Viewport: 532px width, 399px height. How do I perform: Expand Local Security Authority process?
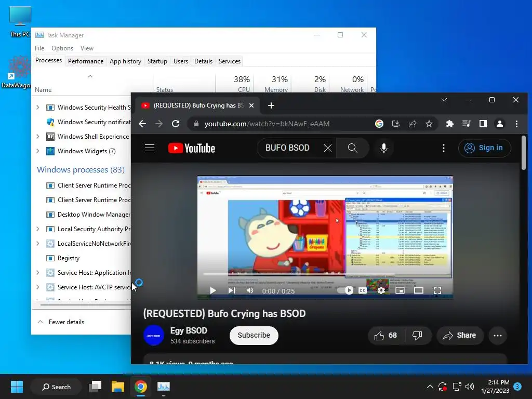37,229
